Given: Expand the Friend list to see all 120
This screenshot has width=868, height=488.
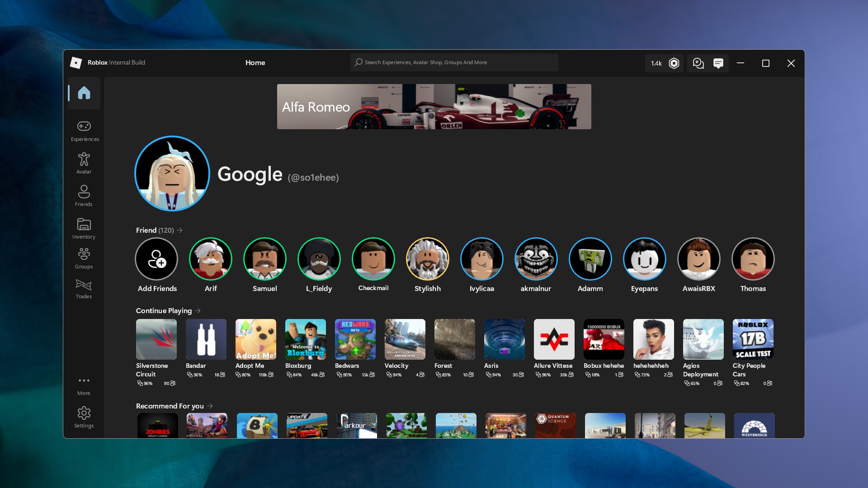Looking at the screenshot, I should (x=179, y=230).
